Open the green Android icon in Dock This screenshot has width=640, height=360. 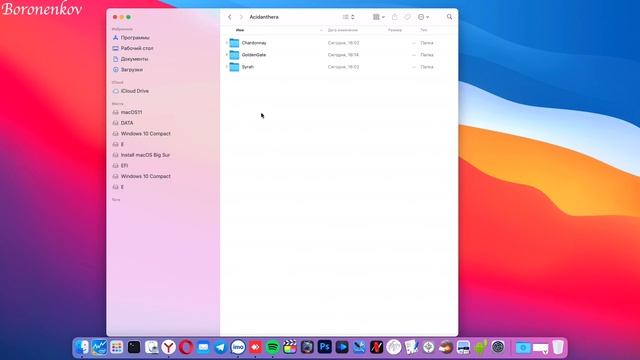pyautogui.click(x=480, y=347)
